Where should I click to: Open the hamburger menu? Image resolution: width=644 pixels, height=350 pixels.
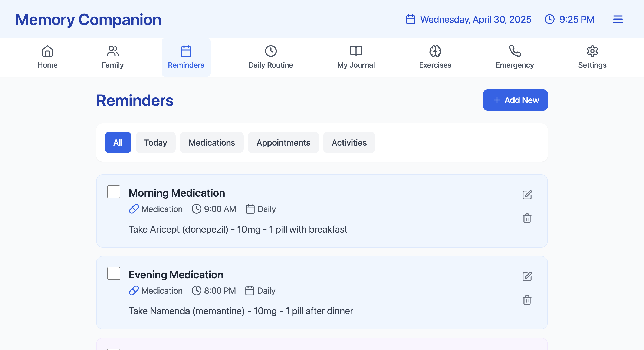pos(618,19)
